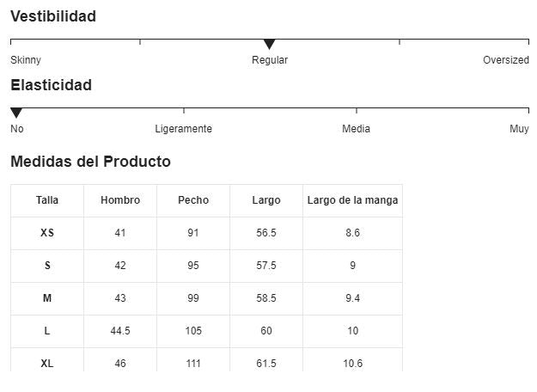Click the Muy elasticity label
The image size is (537, 392).
(x=519, y=129)
